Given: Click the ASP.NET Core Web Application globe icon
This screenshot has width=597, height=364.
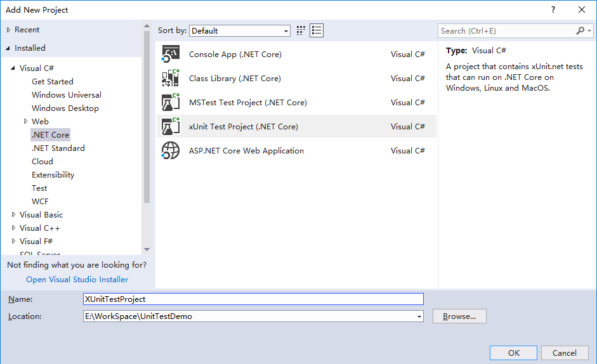Looking at the screenshot, I should (x=171, y=150).
